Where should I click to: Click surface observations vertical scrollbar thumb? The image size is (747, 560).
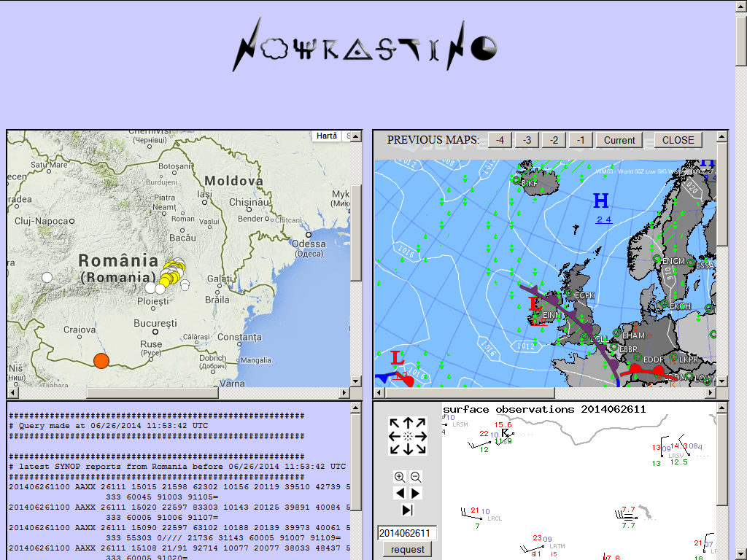(722, 459)
